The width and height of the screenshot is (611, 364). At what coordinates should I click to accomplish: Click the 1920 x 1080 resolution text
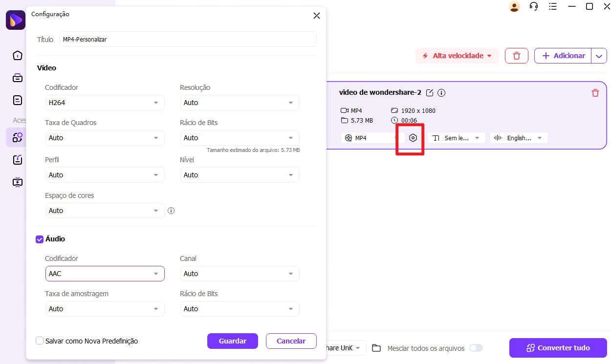coord(418,111)
